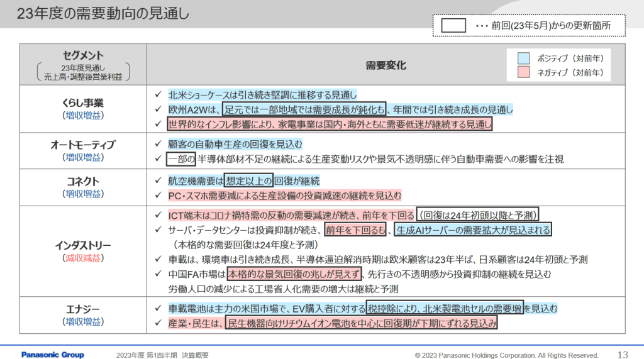644x359 pixels.
Task: Click page number 13 in footer
Action: [623, 355]
